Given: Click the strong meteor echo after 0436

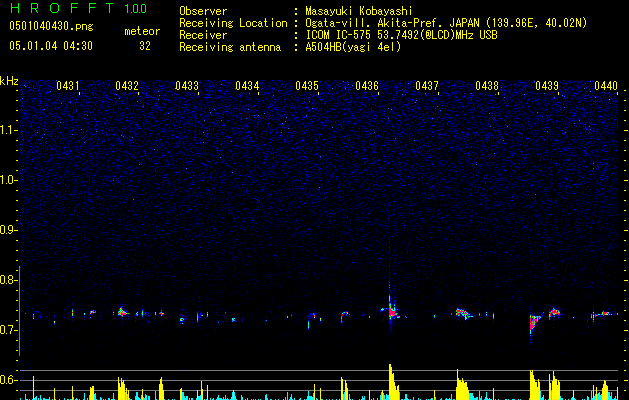Looking at the screenshot, I should coord(391,311).
